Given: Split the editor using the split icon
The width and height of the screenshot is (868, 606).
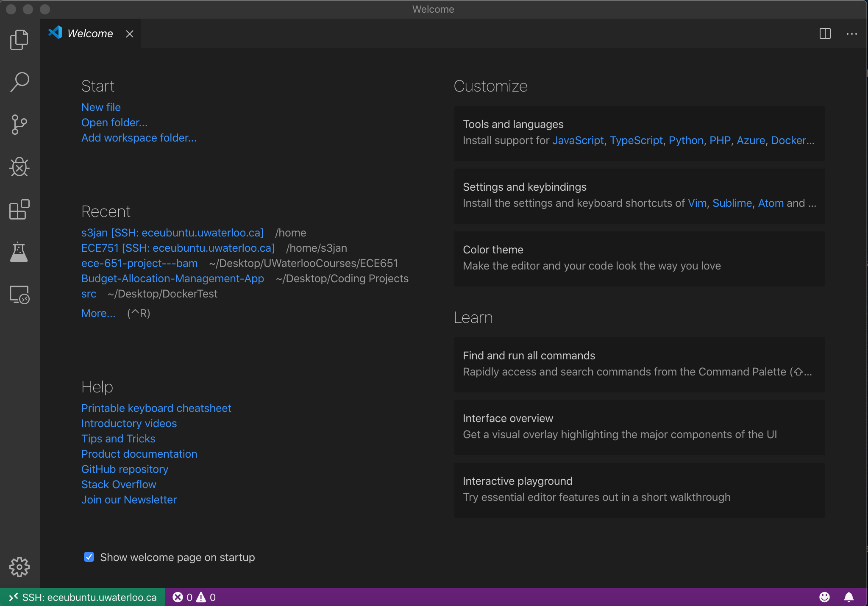Looking at the screenshot, I should [825, 34].
